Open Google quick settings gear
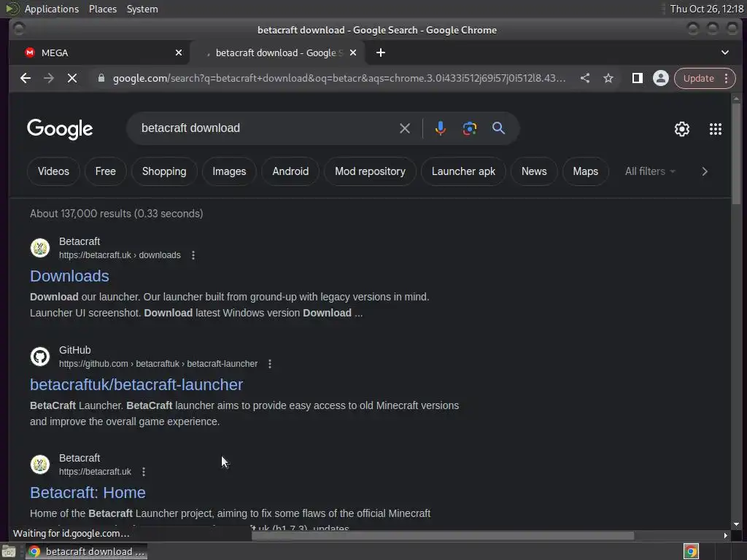 pyautogui.click(x=682, y=129)
